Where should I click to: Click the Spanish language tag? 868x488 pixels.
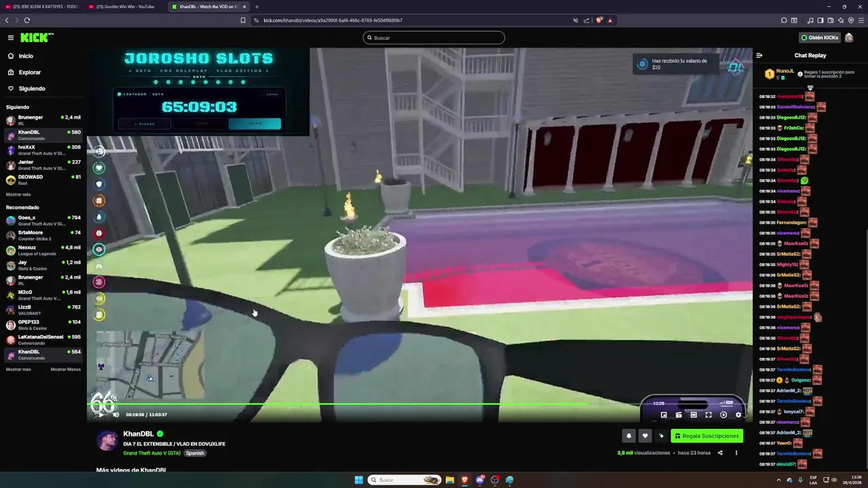[x=195, y=453]
